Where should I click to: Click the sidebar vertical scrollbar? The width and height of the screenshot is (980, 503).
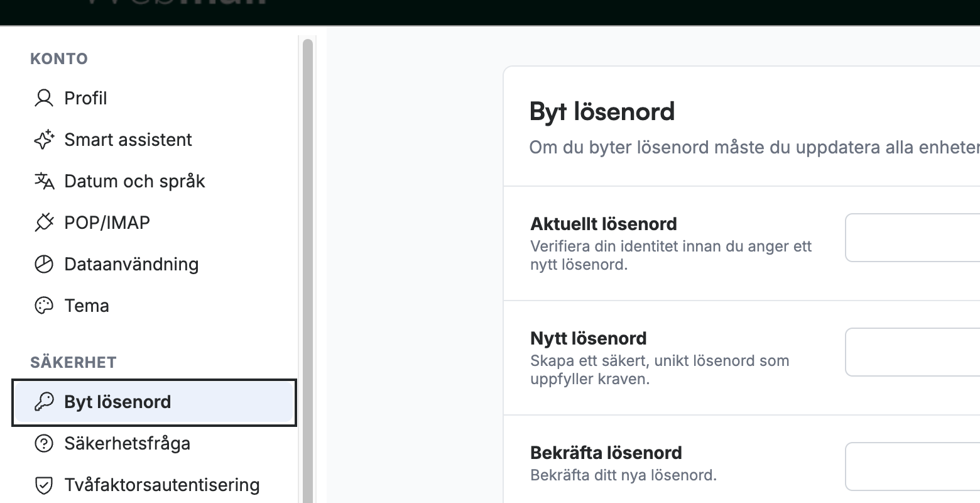tap(307, 270)
